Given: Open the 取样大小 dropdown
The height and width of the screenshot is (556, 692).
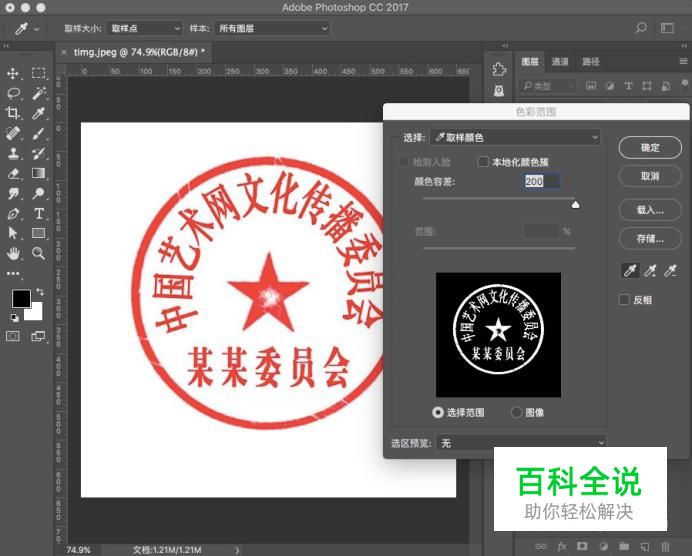Looking at the screenshot, I should (x=144, y=28).
